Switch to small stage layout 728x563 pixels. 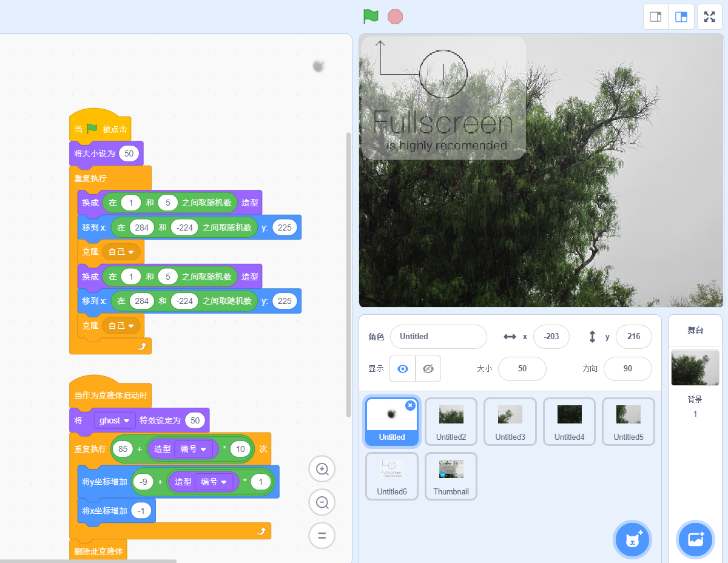(656, 17)
